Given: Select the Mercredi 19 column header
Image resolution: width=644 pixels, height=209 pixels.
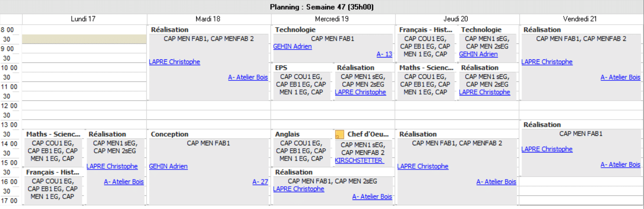Looking at the screenshot, I should click(x=332, y=19).
